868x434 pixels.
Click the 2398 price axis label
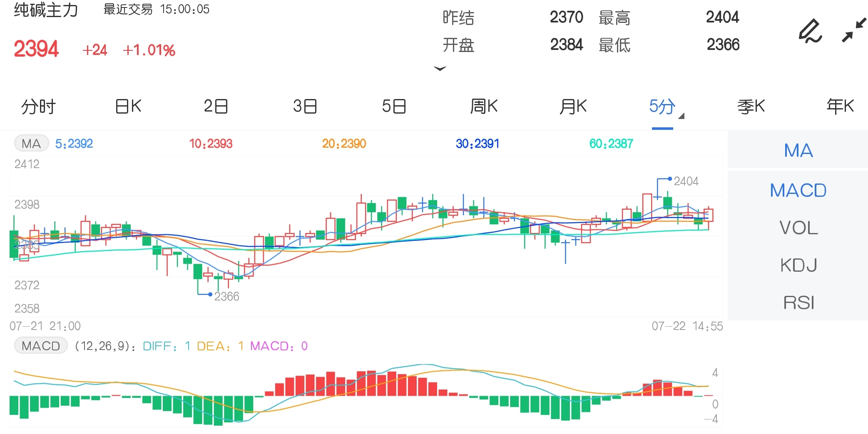(27, 204)
